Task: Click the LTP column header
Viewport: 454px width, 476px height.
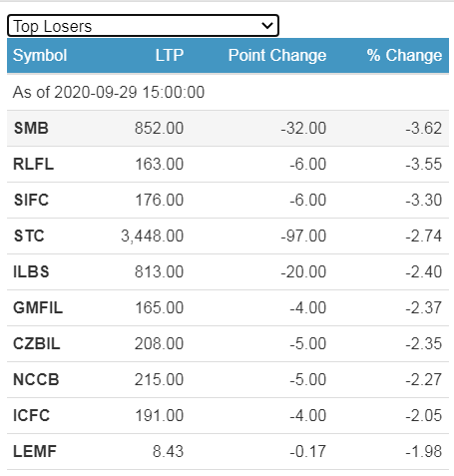Action: 170,55
